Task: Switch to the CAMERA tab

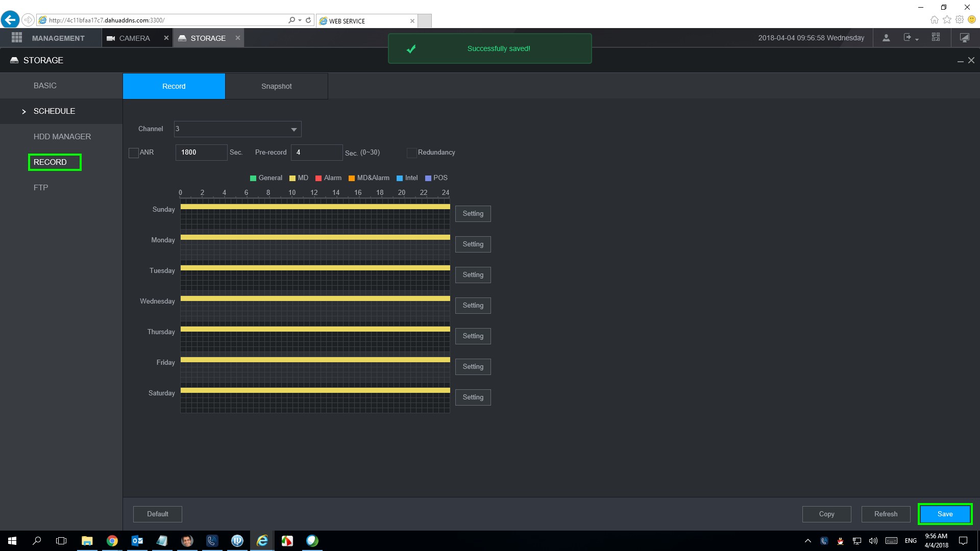Action: click(134, 38)
